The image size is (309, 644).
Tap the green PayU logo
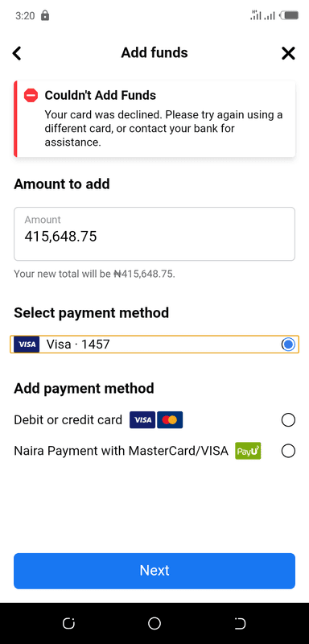click(248, 451)
